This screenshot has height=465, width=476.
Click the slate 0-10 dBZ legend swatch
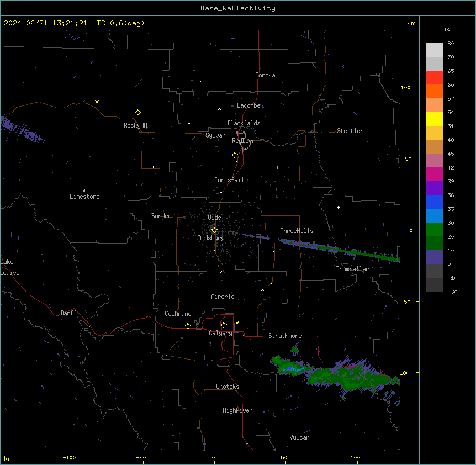pyautogui.click(x=434, y=257)
